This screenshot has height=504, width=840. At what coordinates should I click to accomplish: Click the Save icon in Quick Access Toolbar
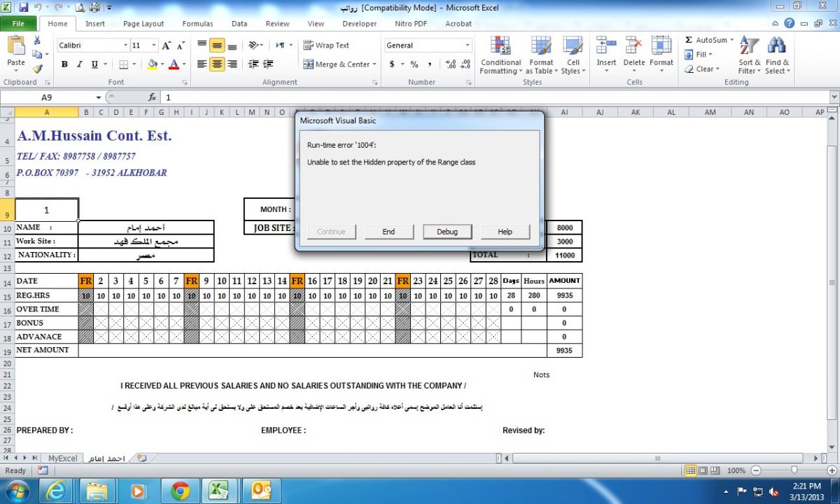point(23,8)
